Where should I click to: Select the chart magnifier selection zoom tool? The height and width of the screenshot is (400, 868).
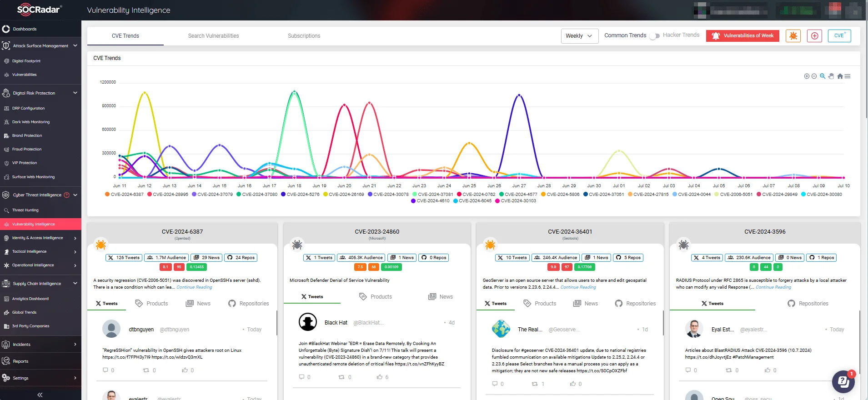[823, 76]
